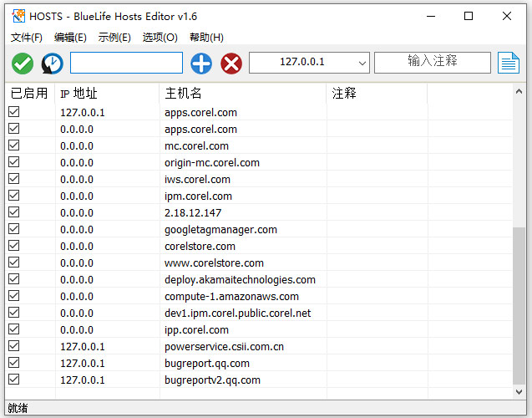Open the 编辑(E) menu
Screen dimensions: 532x418
click(x=70, y=38)
